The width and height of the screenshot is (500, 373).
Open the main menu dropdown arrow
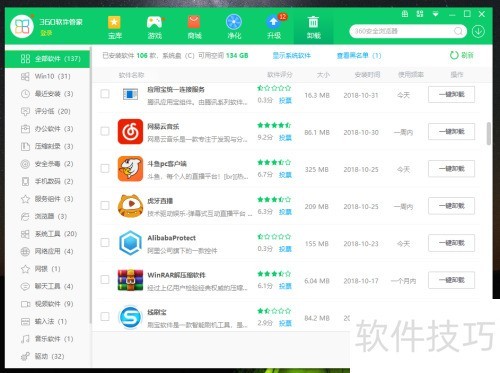point(435,14)
